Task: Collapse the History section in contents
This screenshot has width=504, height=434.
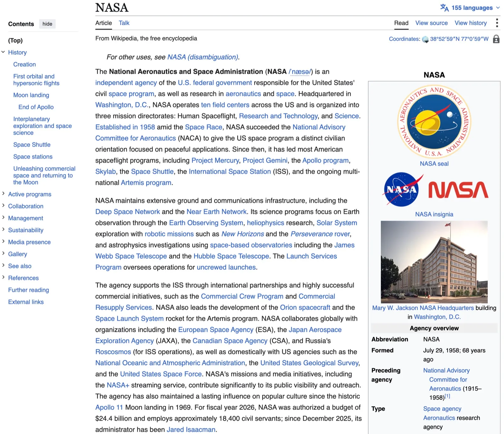Action: tap(3, 52)
